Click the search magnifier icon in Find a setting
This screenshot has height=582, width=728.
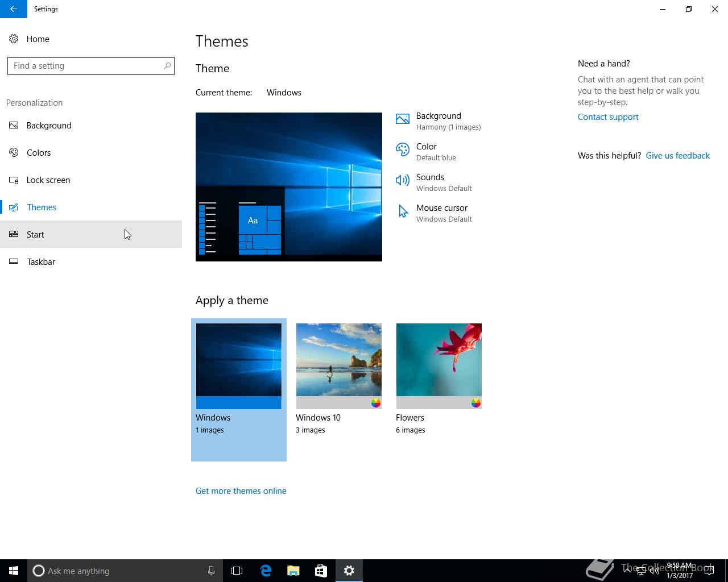[167, 66]
